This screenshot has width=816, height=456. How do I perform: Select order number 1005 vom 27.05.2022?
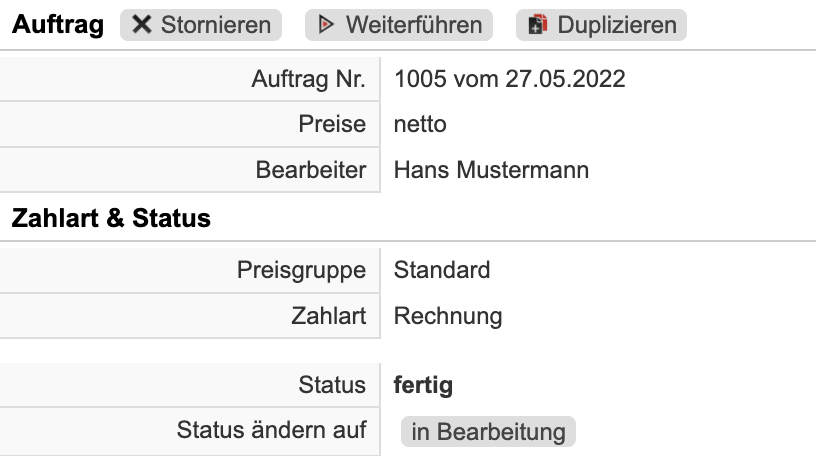click(x=510, y=79)
